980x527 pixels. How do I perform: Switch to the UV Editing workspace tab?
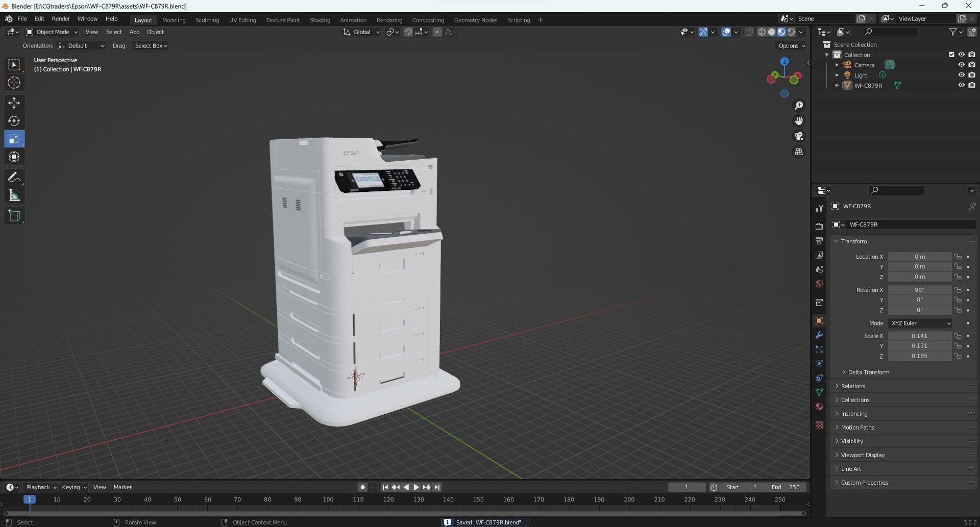tap(242, 20)
